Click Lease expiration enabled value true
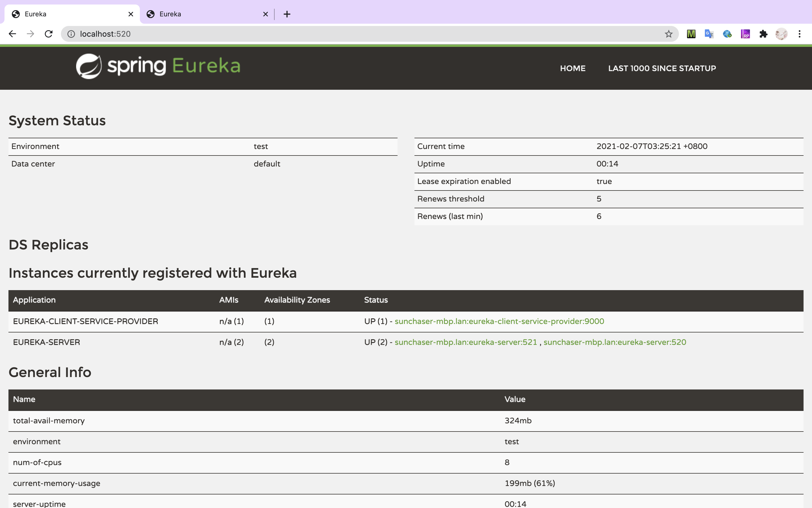This screenshot has width=812, height=508. coord(604,181)
